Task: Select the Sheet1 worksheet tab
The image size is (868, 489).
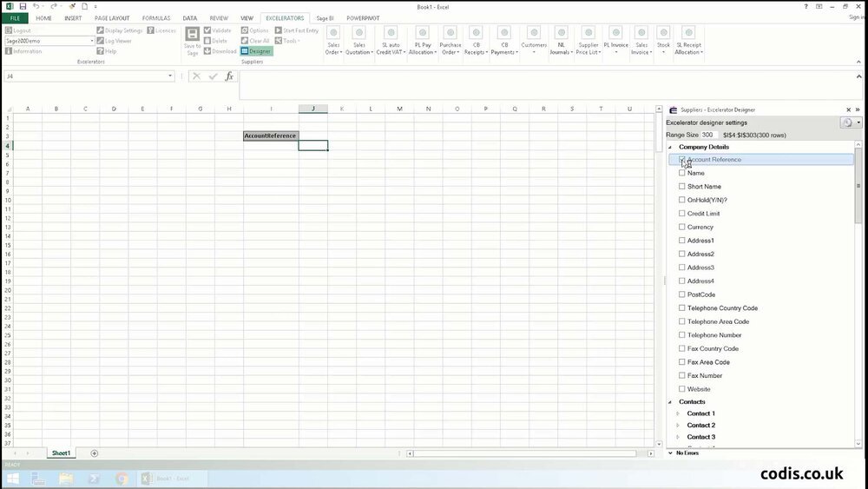Action: point(61,453)
